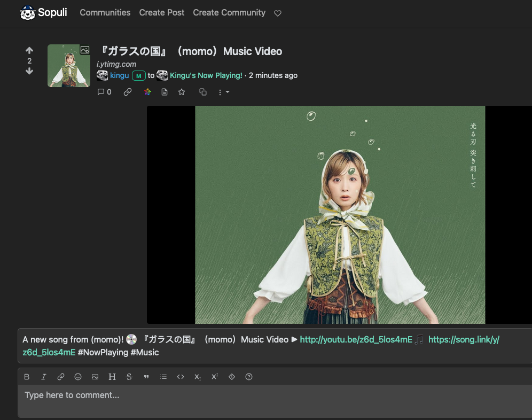The image size is (532, 420).
Task: Insert a header in the comment
Action: (112, 377)
